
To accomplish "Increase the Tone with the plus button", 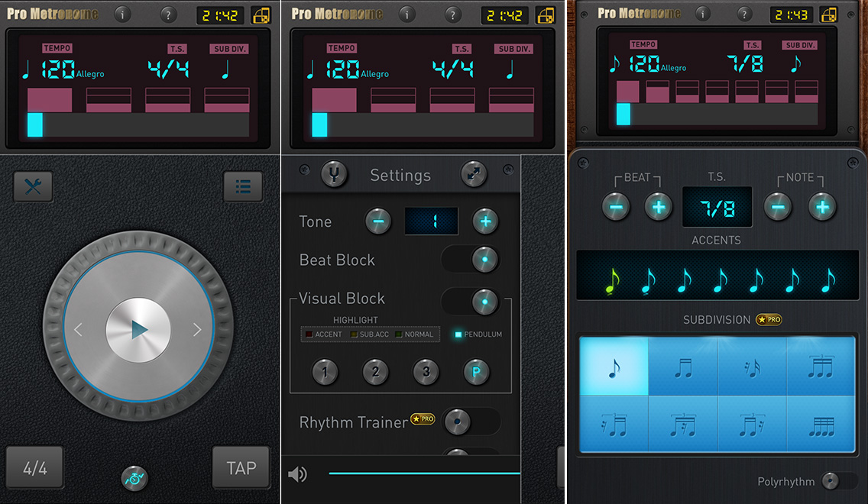I will 485,221.
